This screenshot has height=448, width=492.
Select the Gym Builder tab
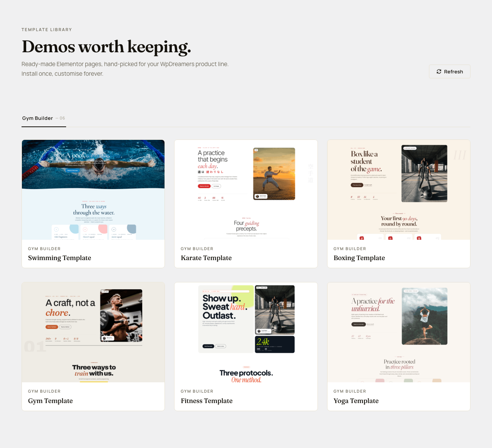click(44, 118)
